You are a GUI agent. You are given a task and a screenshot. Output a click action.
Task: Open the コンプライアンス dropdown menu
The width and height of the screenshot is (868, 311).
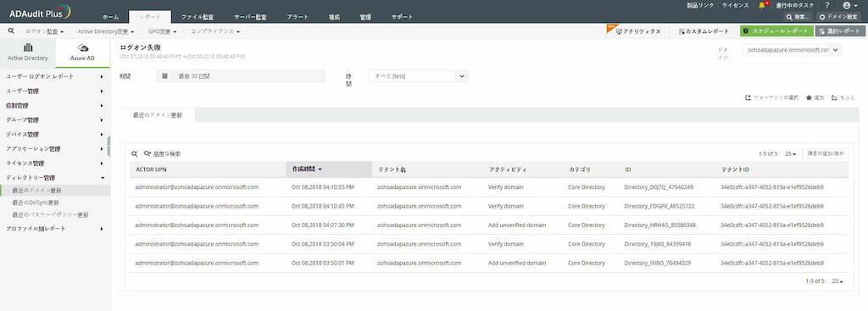pos(215,31)
